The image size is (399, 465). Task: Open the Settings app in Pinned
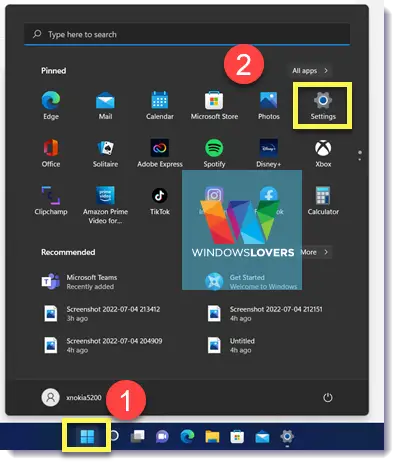coord(323,106)
